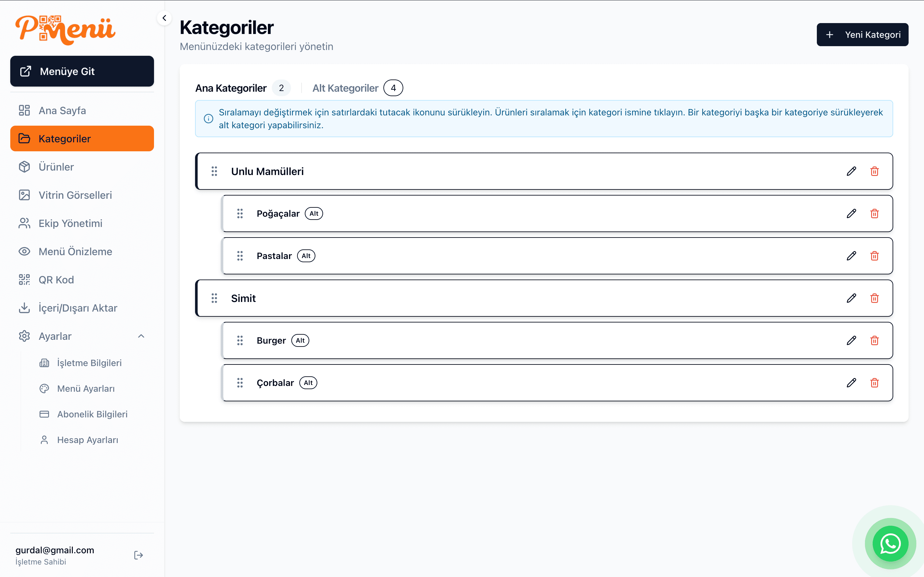The height and width of the screenshot is (577, 924).
Task: Delete the Poğaçalar subcategory with trash icon
Action: [874, 214]
